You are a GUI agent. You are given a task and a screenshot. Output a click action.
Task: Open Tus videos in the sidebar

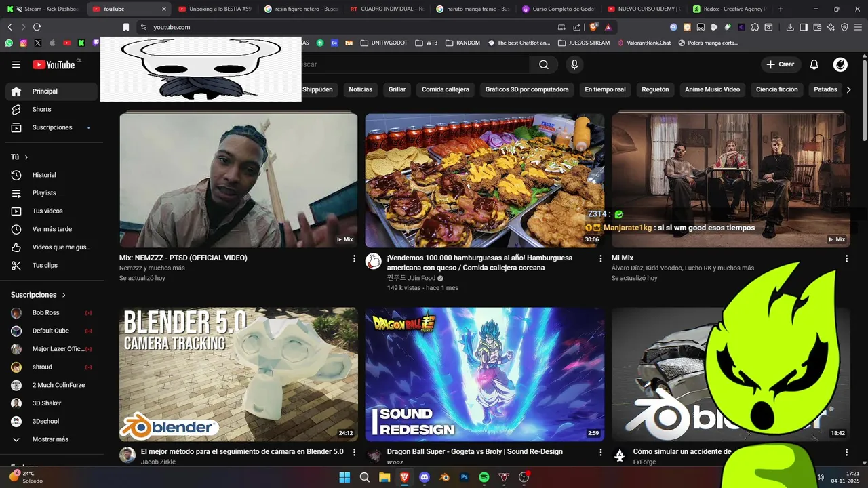tap(52, 211)
